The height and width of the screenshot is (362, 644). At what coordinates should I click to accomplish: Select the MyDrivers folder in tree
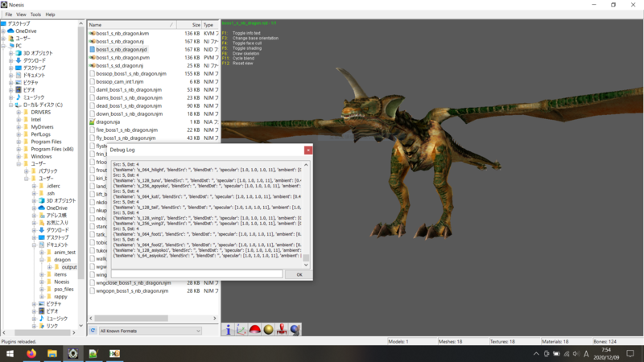coord(42,127)
